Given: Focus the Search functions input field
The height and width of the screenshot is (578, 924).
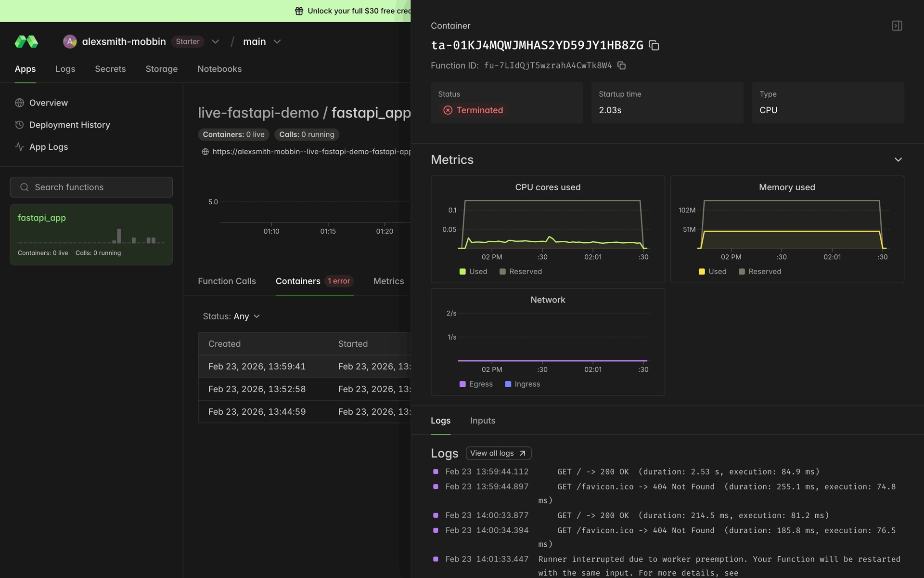Looking at the screenshot, I should click(91, 187).
